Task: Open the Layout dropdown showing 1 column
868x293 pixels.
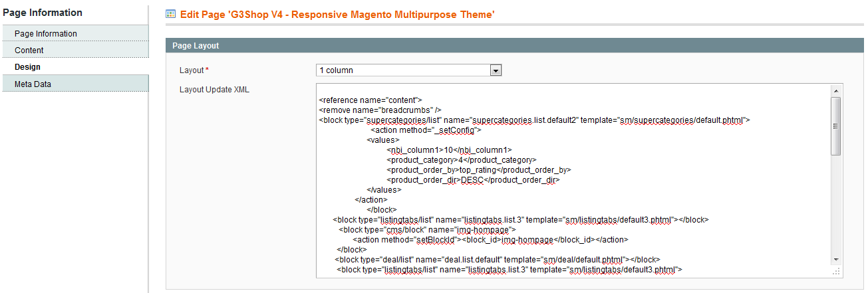Action: [x=408, y=70]
